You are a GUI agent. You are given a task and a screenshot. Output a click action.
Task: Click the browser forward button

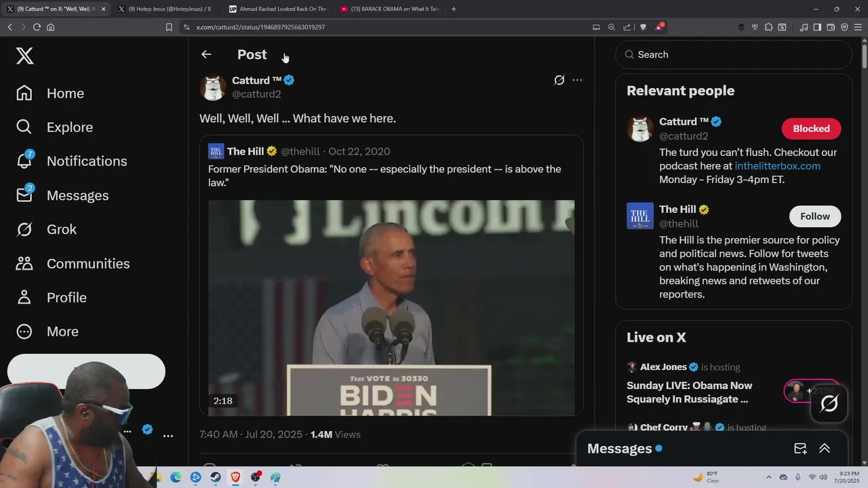click(x=23, y=27)
